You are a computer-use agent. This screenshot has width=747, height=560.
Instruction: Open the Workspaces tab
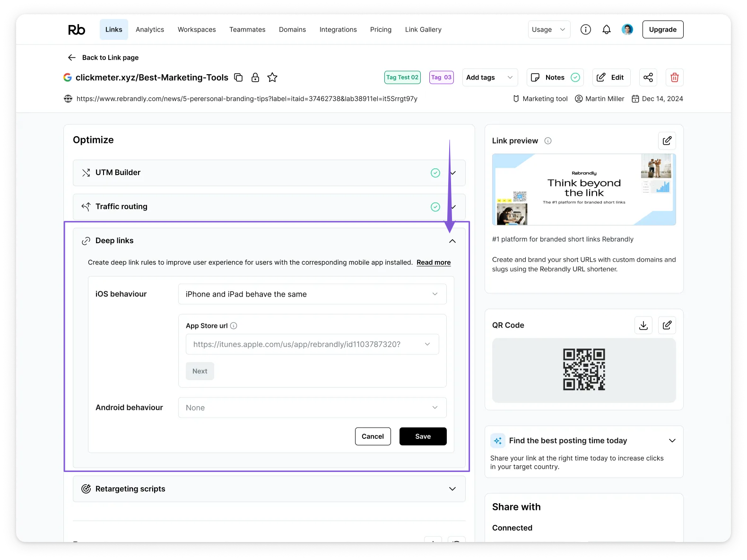197,29
